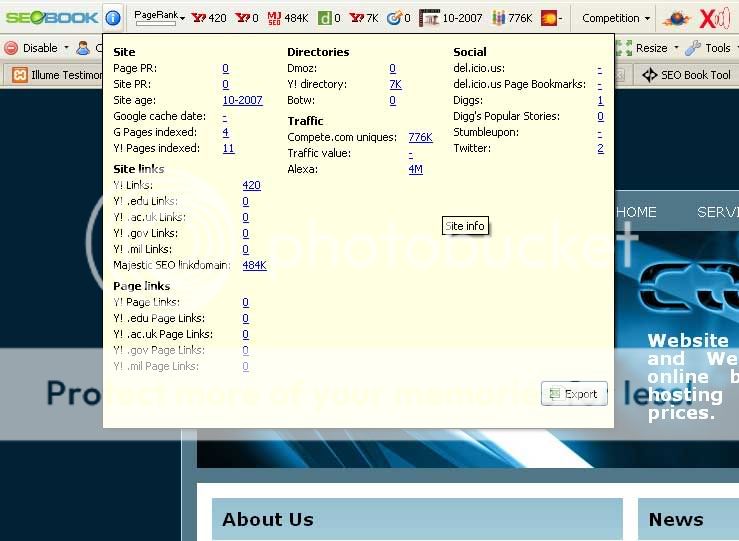This screenshot has width=739, height=541.
Task: Open the Botw value link
Action: tap(393, 100)
